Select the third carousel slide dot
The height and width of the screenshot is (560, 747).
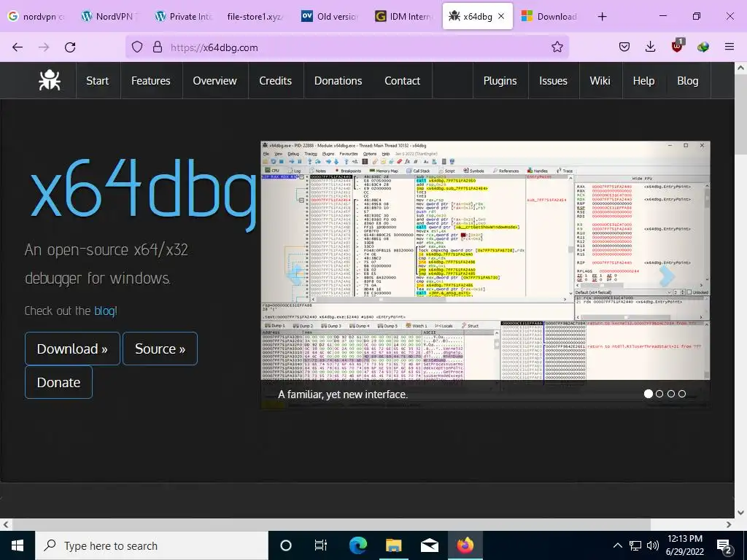[671, 394]
